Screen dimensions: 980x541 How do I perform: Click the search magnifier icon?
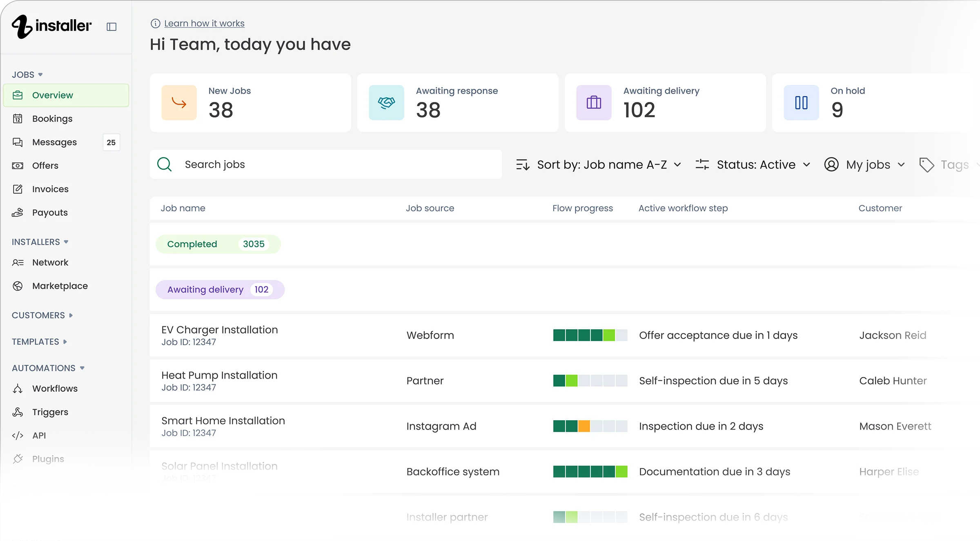[x=164, y=164]
